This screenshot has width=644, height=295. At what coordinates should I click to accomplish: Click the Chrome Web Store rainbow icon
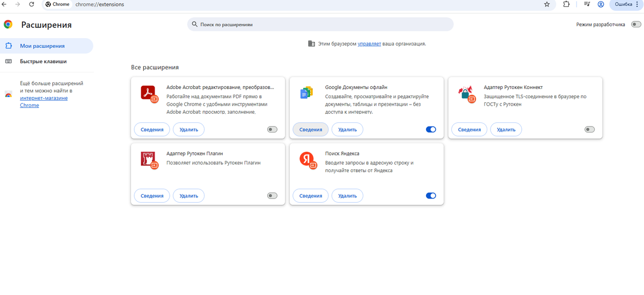coord(9,95)
